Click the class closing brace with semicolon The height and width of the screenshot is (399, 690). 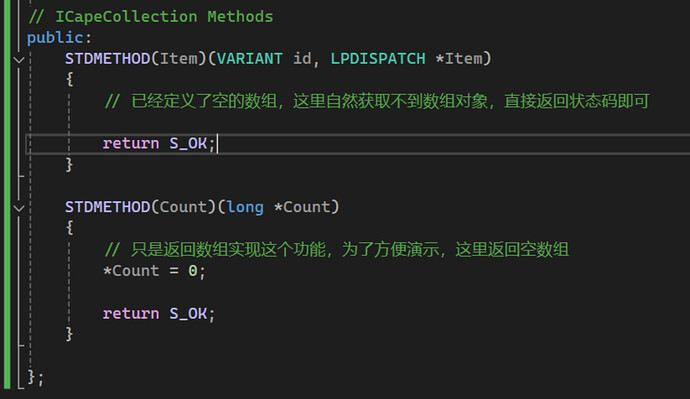(36, 377)
